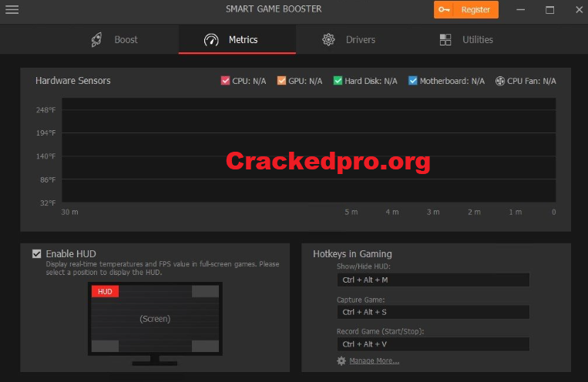Click the 248°F axis label
This screenshot has width=588, height=382.
pos(45,110)
